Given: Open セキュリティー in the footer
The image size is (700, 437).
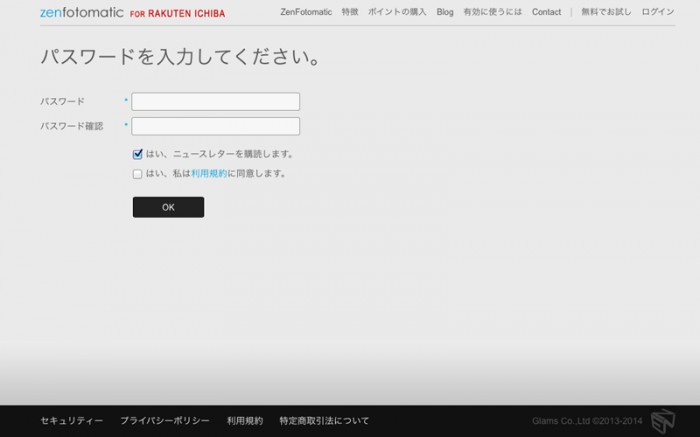Looking at the screenshot, I should tap(72, 421).
